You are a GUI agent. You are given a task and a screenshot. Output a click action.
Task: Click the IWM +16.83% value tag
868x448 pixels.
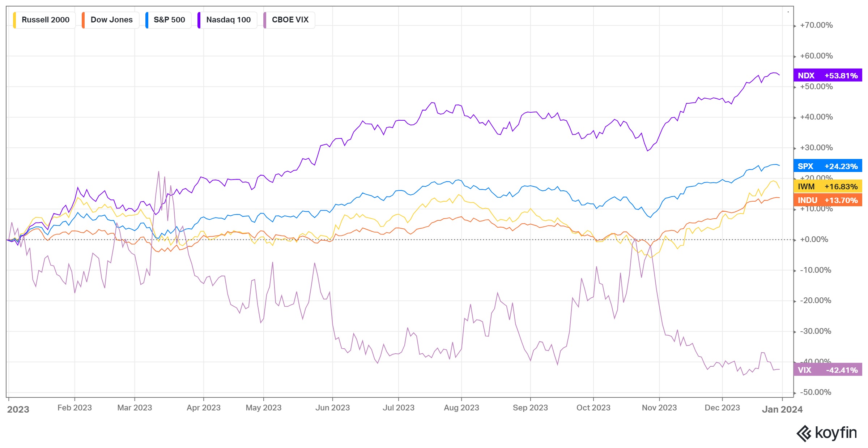(x=827, y=186)
